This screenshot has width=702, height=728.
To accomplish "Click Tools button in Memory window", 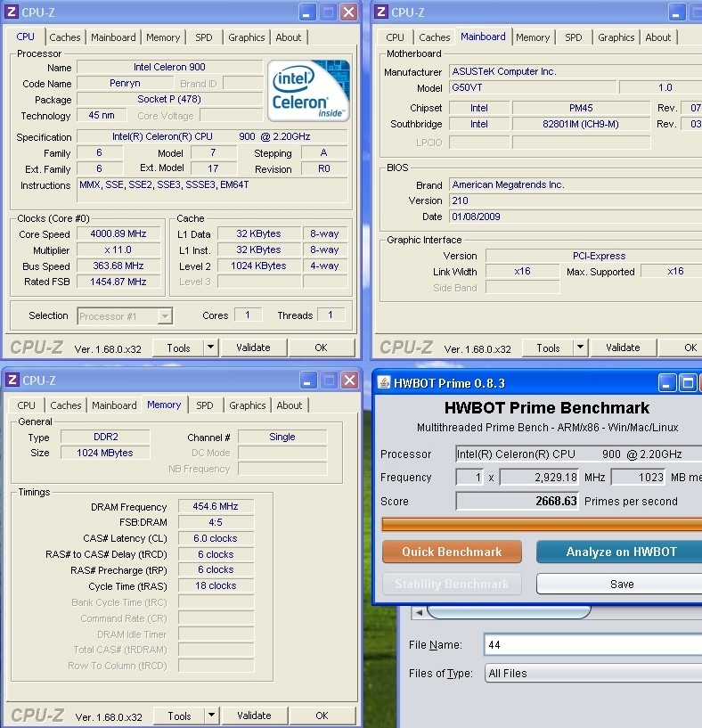I will click(180, 716).
